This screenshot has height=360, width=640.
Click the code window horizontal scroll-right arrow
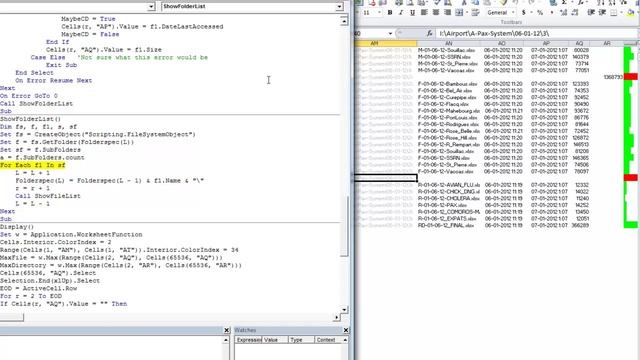click(x=337, y=317)
